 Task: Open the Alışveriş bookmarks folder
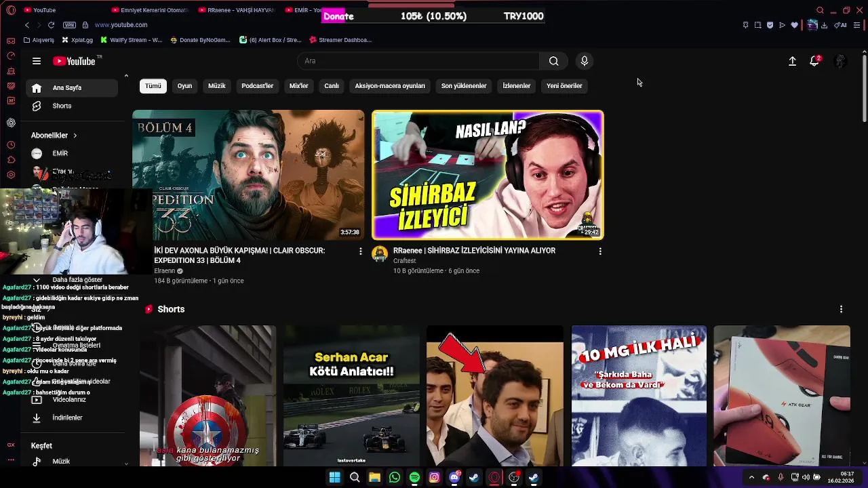coord(39,40)
